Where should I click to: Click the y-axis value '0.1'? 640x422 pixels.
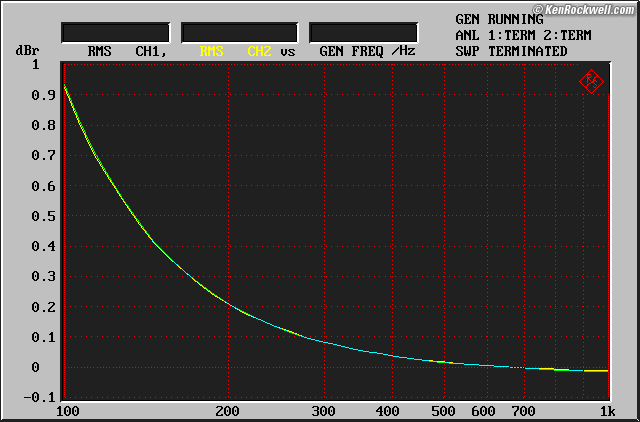[43, 337]
